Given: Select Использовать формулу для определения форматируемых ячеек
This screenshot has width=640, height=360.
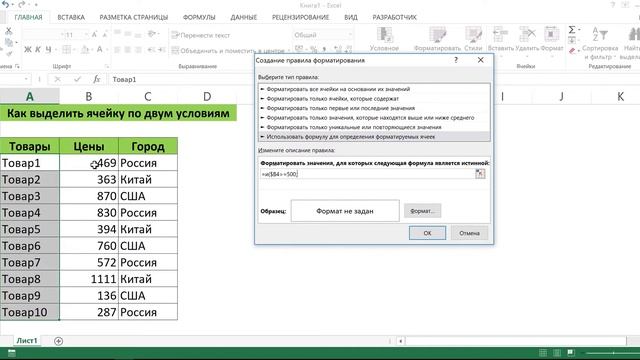Looking at the screenshot, I should click(x=374, y=137).
